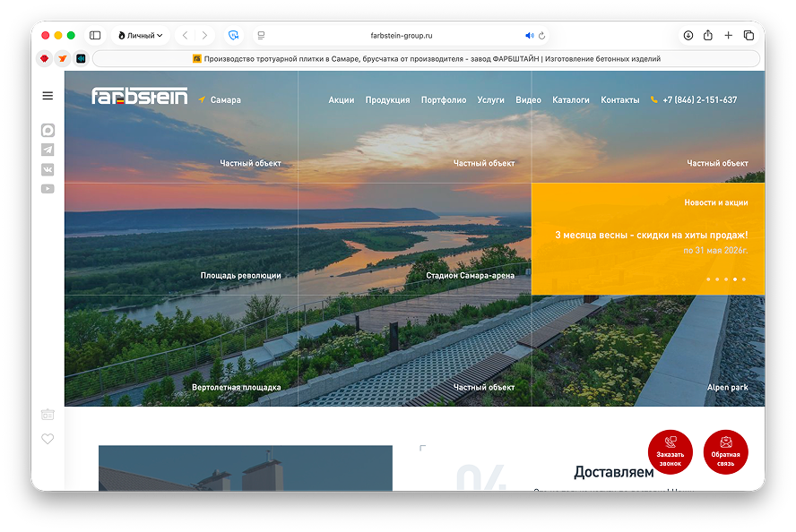
Task: Open the VK social link icon
Action: (48, 169)
